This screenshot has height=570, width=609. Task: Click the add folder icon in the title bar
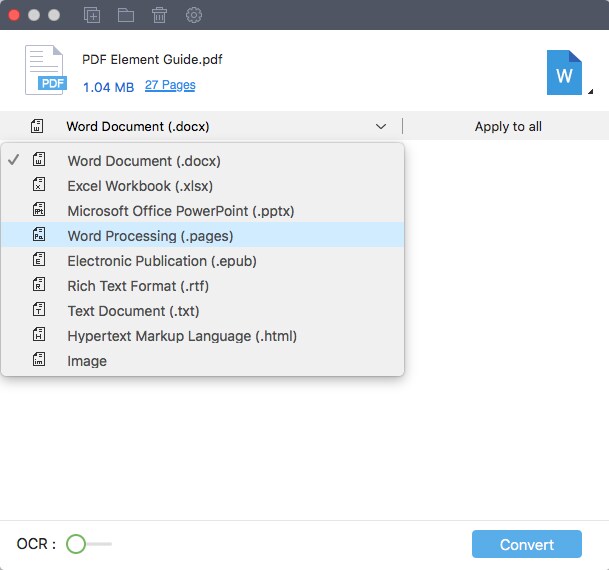coord(126,15)
